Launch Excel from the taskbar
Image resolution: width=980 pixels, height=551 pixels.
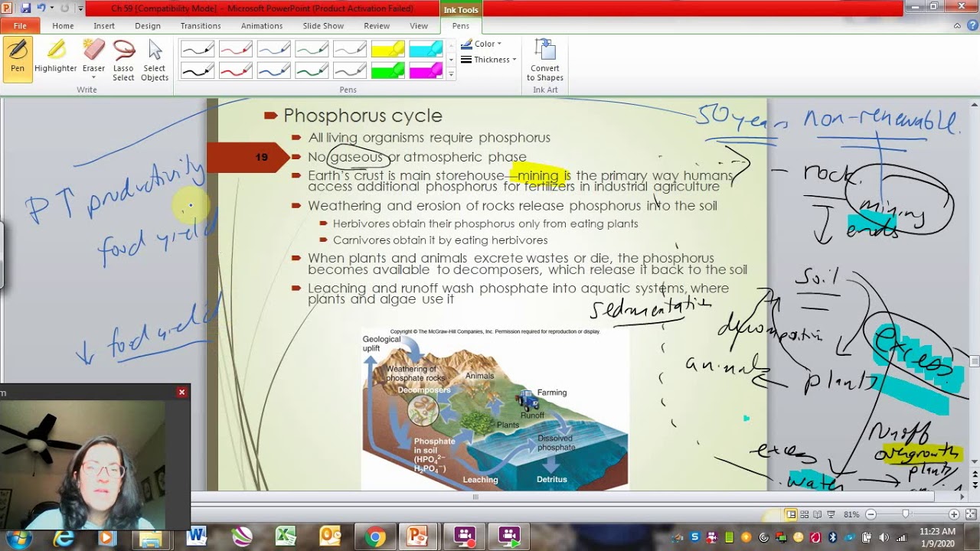[x=286, y=537]
